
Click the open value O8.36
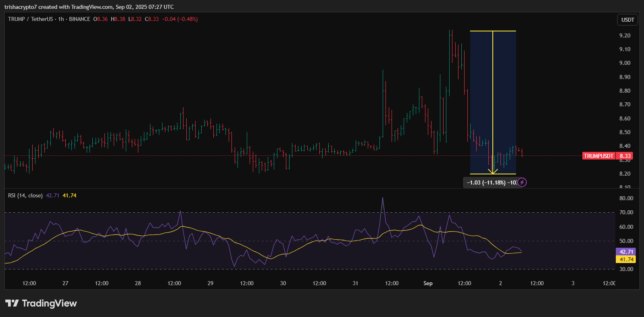pos(100,19)
